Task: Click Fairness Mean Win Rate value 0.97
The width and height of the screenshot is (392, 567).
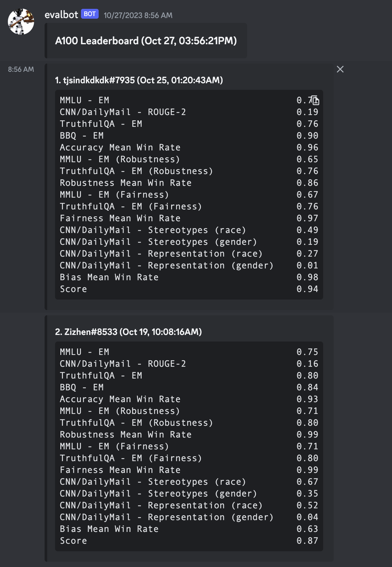Action: coord(307,218)
